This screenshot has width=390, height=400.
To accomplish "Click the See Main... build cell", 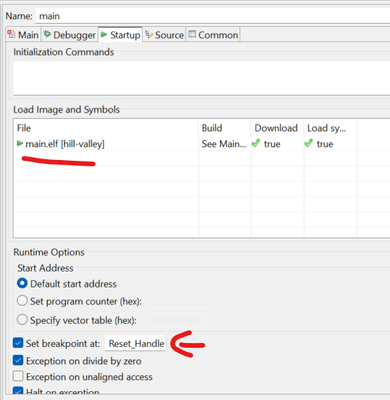I will coord(224,144).
